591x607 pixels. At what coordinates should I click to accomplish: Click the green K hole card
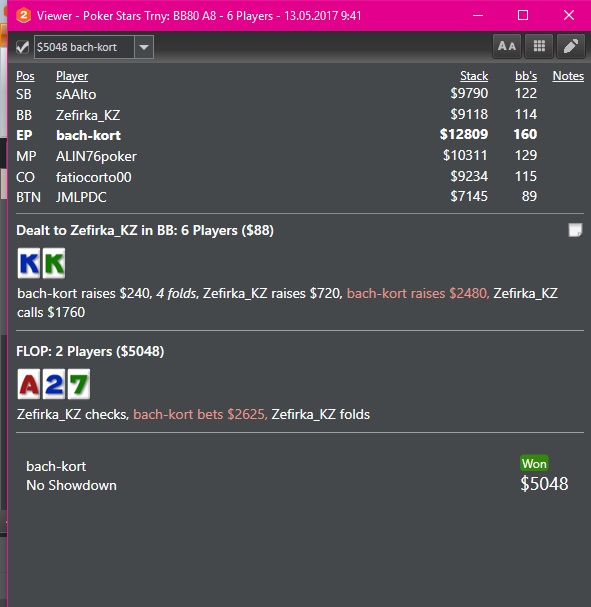54,263
